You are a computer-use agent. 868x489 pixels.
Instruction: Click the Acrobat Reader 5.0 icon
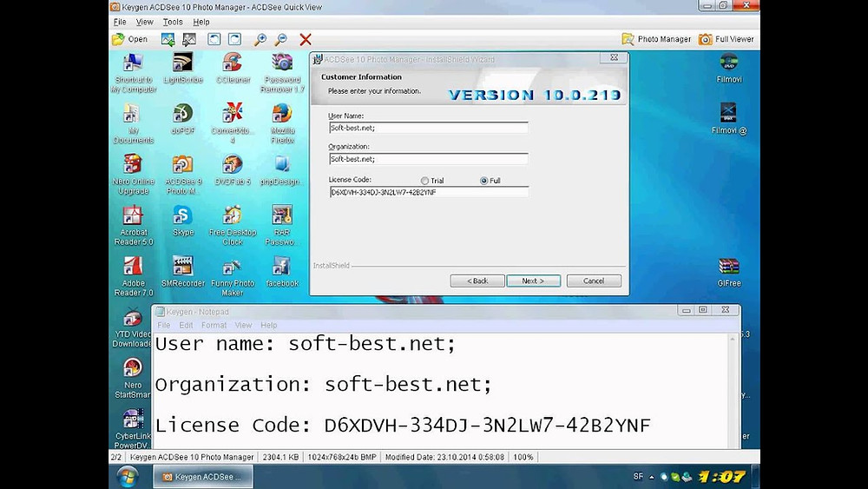[x=133, y=226]
